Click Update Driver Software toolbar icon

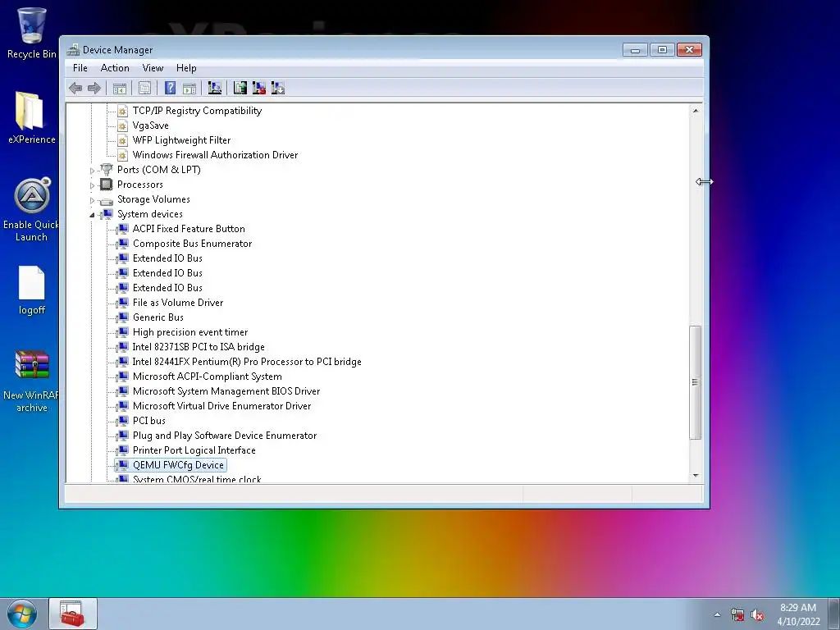(x=240, y=88)
